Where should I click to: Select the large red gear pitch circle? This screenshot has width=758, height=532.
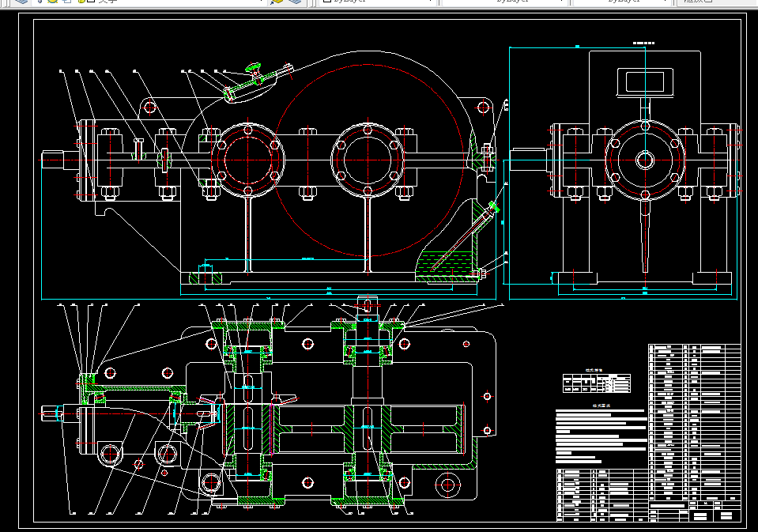[368, 160]
